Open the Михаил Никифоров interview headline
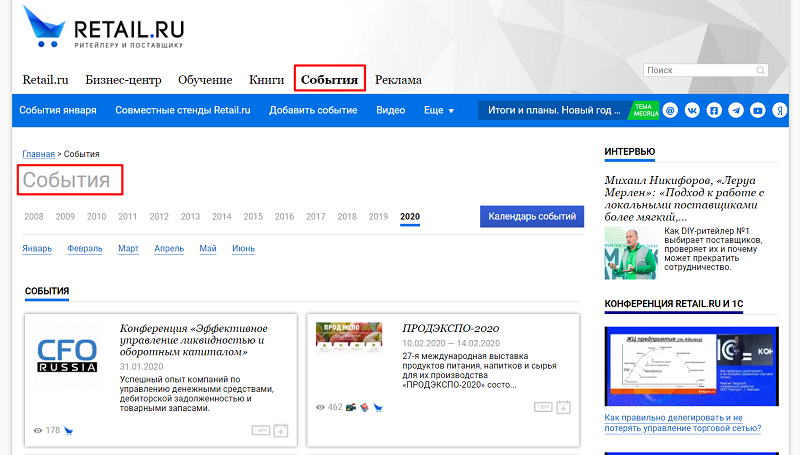The image size is (800, 455). pyautogui.click(x=684, y=199)
